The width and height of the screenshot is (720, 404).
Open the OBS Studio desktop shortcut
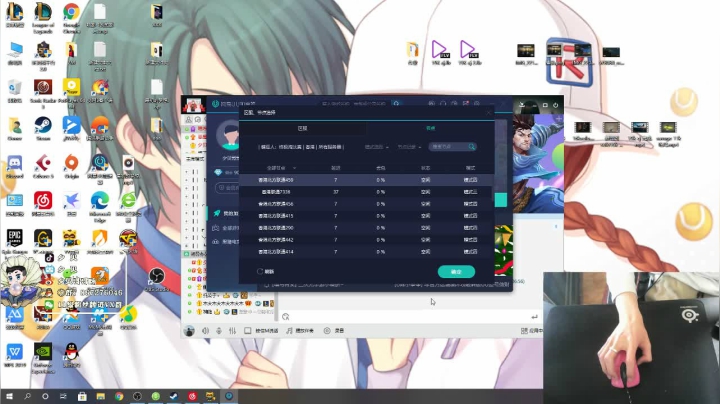[x=157, y=279]
